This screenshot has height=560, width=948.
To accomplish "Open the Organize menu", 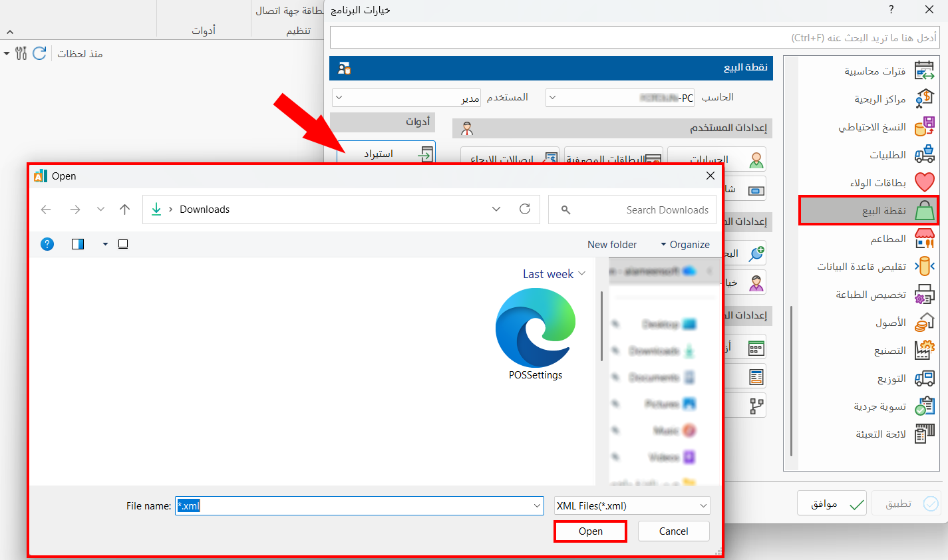I will [x=685, y=245].
